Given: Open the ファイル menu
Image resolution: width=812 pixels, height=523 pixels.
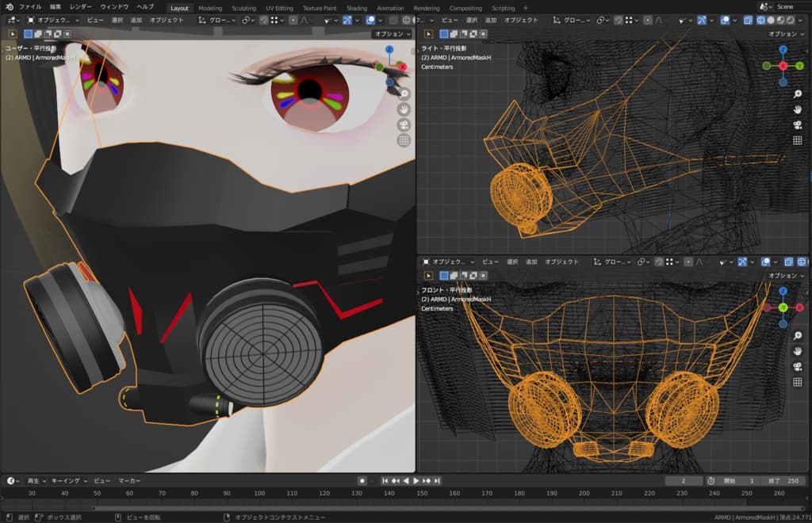Looking at the screenshot, I should click(30, 7).
